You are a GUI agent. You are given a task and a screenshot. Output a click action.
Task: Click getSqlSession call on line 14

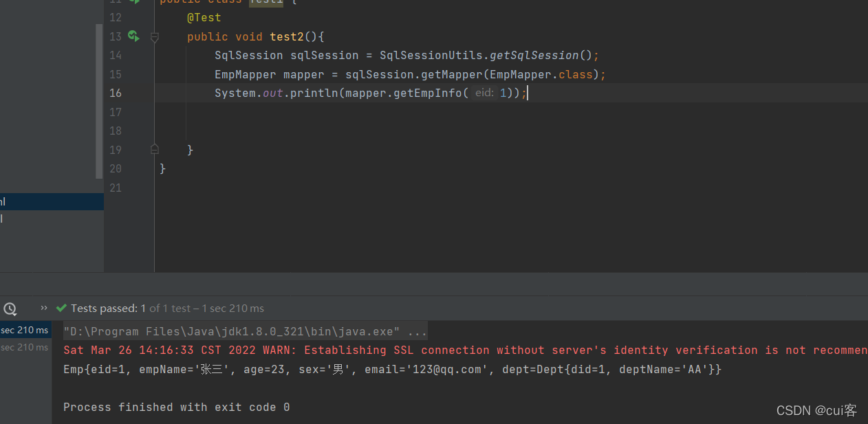pyautogui.click(x=534, y=55)
